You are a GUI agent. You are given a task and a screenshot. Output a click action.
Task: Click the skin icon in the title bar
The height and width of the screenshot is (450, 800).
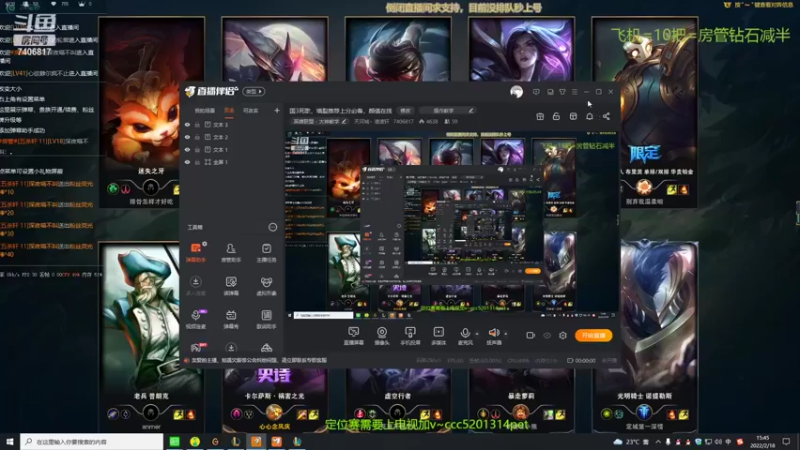point(562,92)
